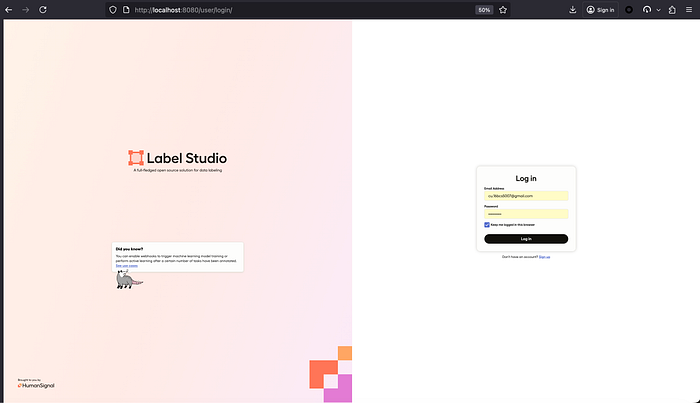Image resolution: width=700 pixels, height=403 pixels.
Task: Click the round dark extension icon
Action: click(x=629, y=10)
